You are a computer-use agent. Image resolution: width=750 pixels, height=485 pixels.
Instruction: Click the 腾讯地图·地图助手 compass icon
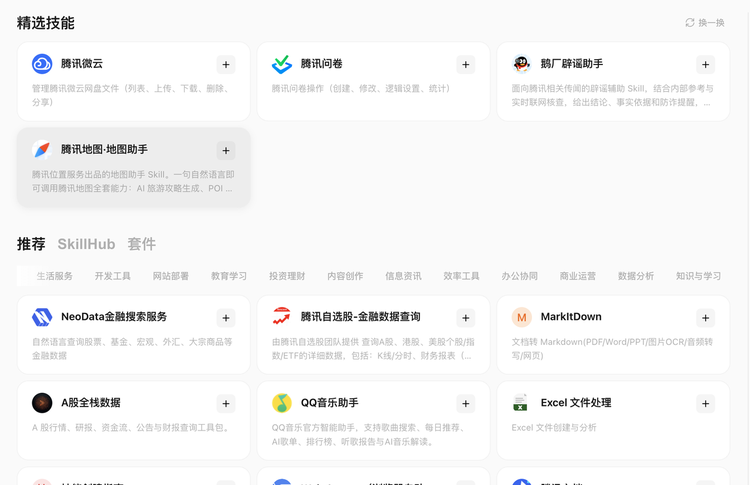42,150
